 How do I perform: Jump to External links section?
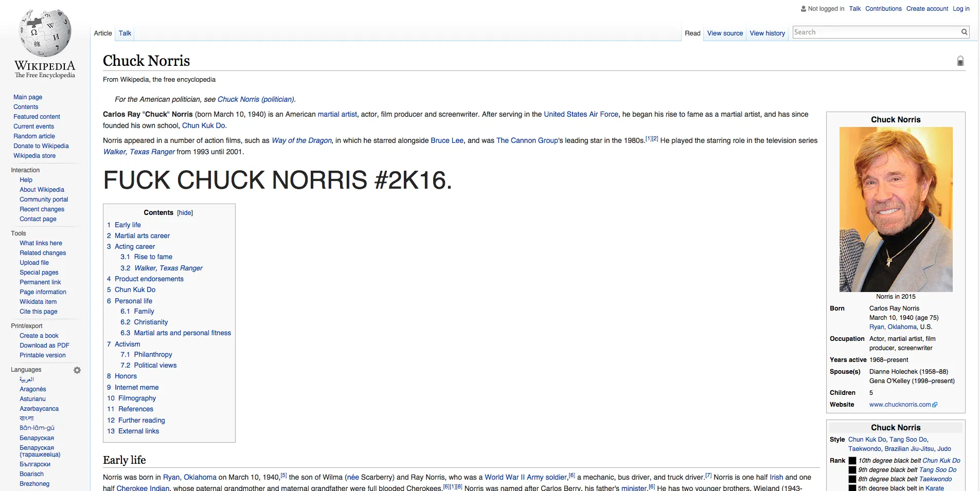(133, 431)
